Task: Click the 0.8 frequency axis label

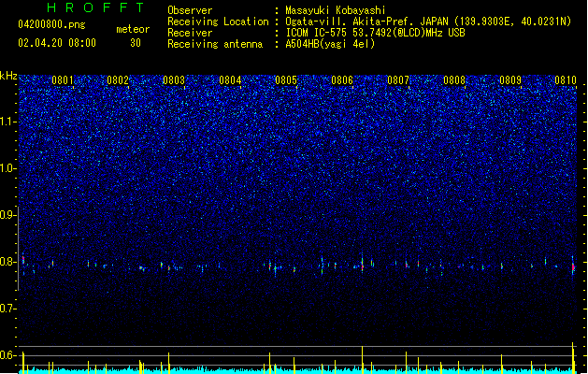Action: tap(8, 262)
